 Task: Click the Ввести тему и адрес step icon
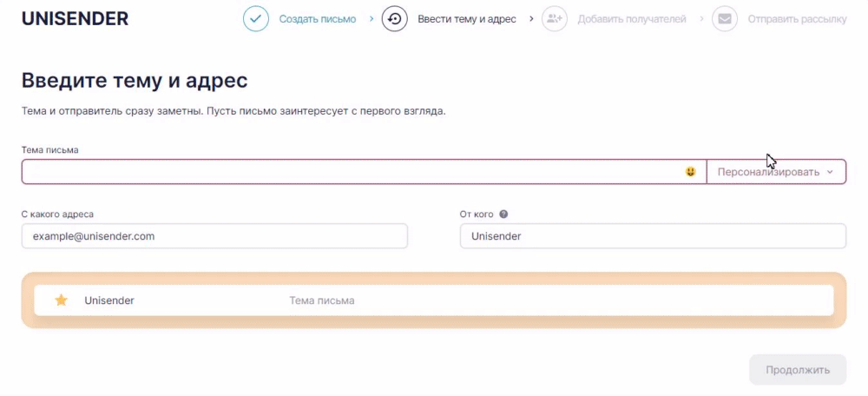(395, 19)
